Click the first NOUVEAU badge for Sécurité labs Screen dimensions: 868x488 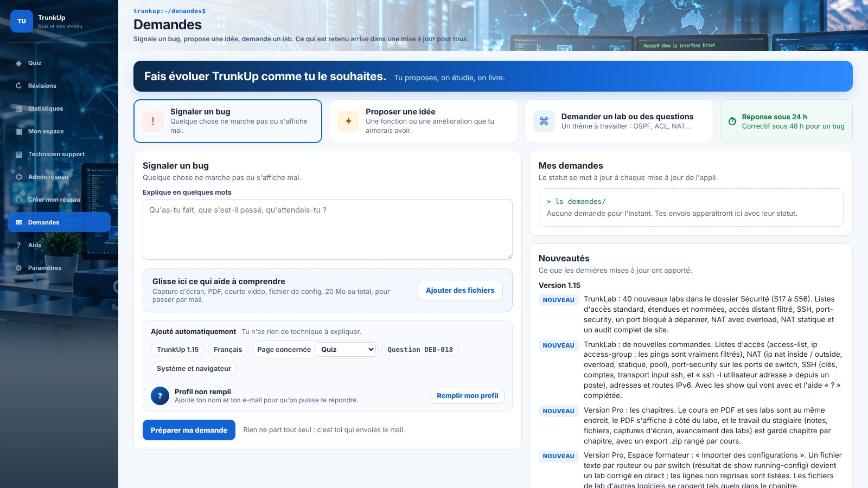559,300
